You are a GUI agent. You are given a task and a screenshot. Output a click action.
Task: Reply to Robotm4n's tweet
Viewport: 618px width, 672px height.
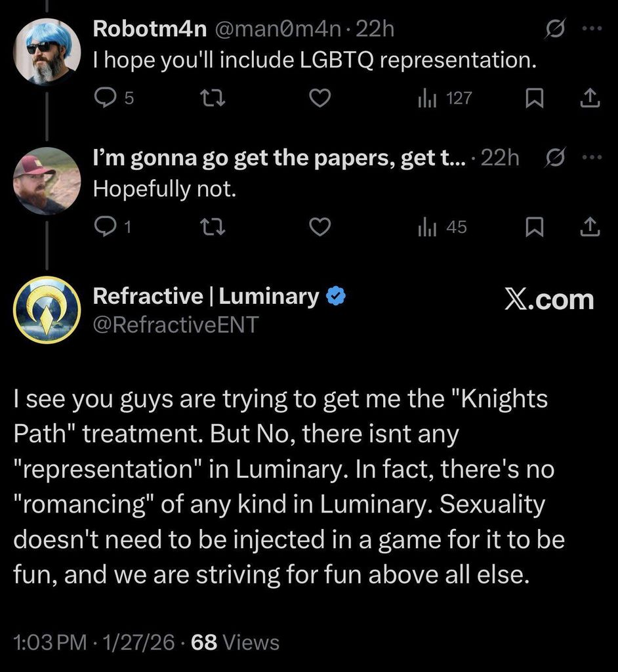pyautogui.click(x=104, y=98)
